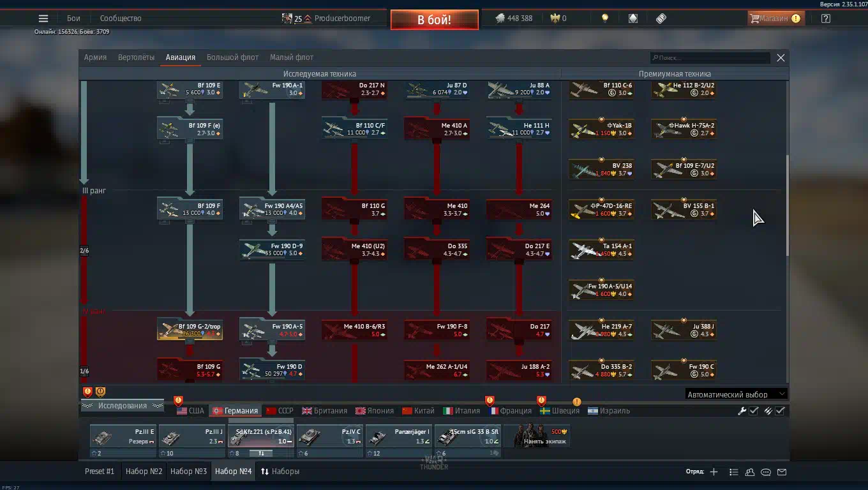Select the Me 262 A-1/U4 aircraft card

[x=437, y=370]
